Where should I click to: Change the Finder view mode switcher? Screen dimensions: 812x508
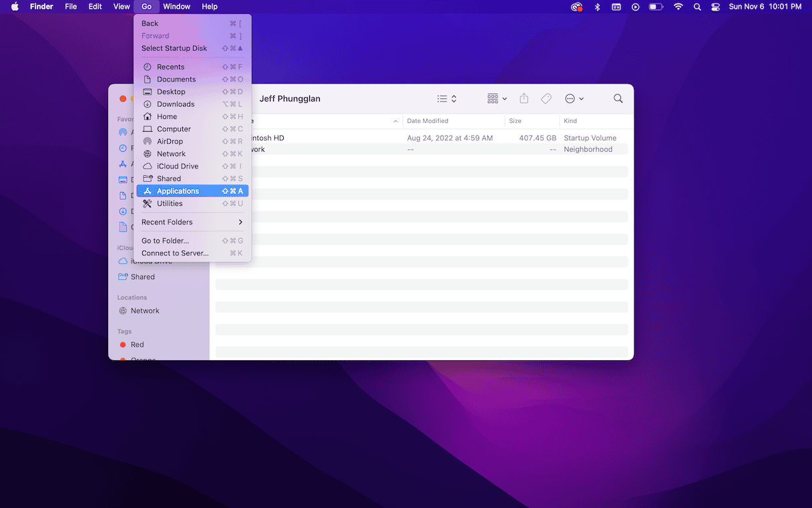pos(447,99)
